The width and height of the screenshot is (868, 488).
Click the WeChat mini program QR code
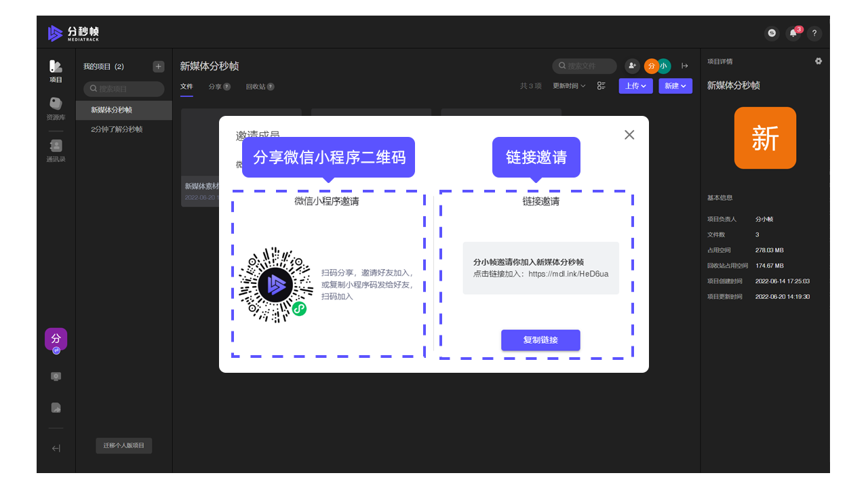275,285
